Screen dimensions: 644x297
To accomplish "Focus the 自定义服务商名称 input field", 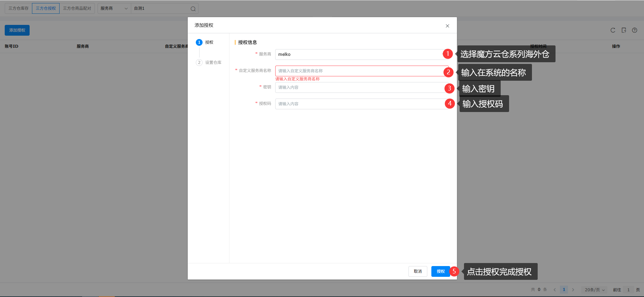I will coord(358,71).
